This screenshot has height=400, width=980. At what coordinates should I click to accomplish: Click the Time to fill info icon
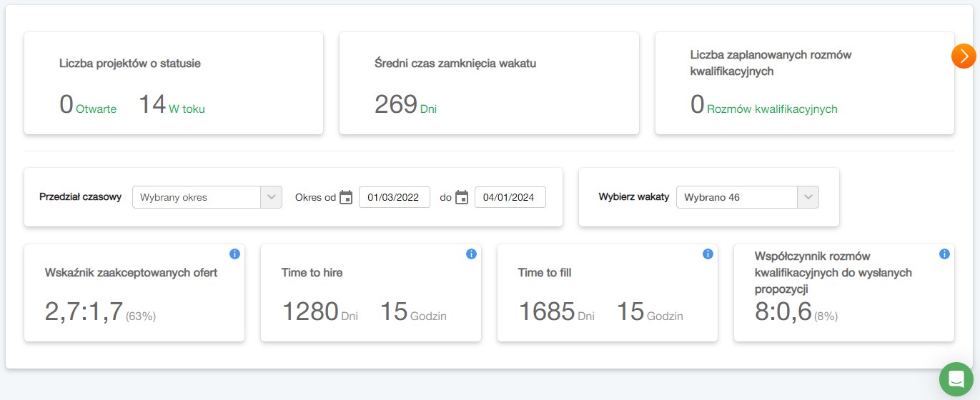tap(708, 254)
